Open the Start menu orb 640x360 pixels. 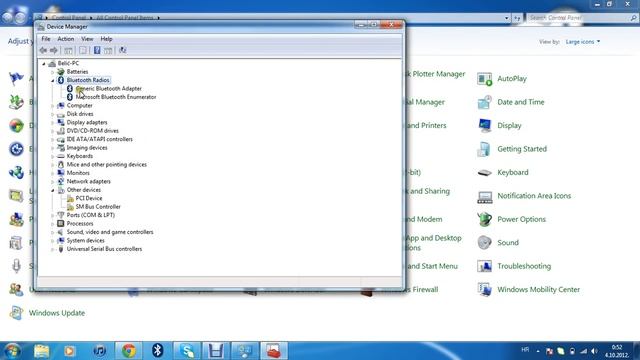[x=11, y=351]
